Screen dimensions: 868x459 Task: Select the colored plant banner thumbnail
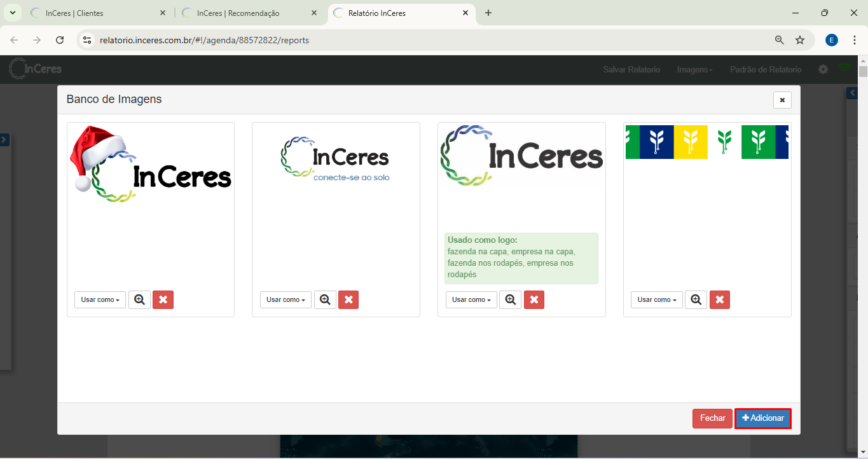[x=707, y=142]
